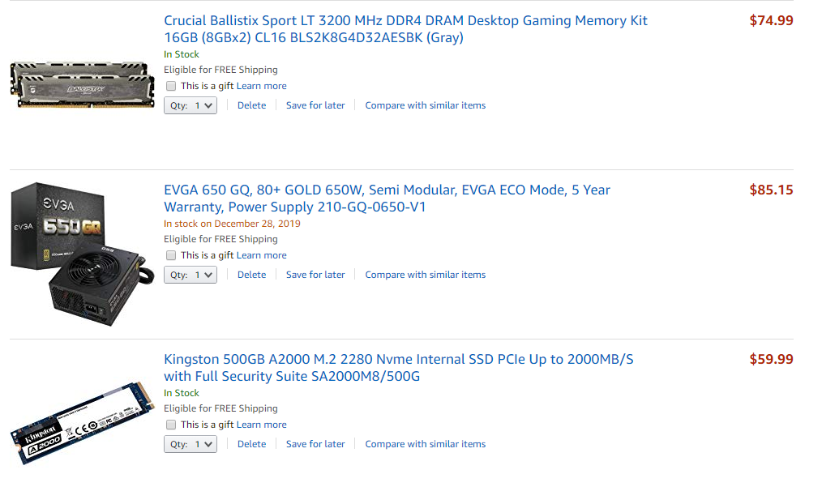822x504 pixels.
Task: Open quantity dropdown for Crucial memory kit
Action: coord(191,105)
